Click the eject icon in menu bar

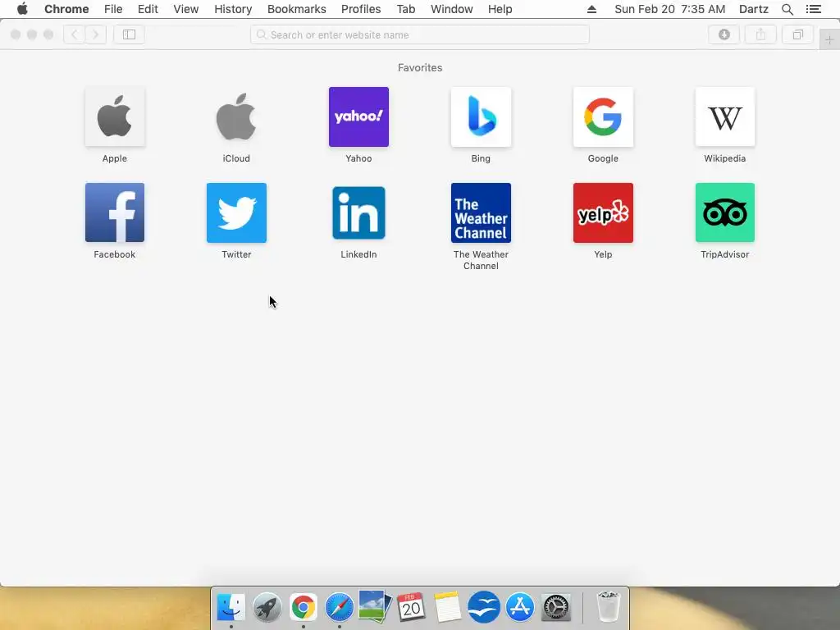592,9
